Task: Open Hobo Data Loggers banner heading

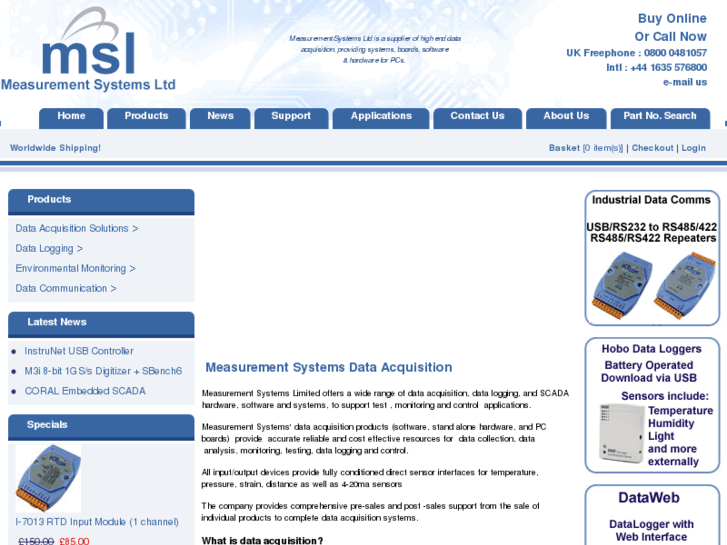Action: [x=651, y=349]
